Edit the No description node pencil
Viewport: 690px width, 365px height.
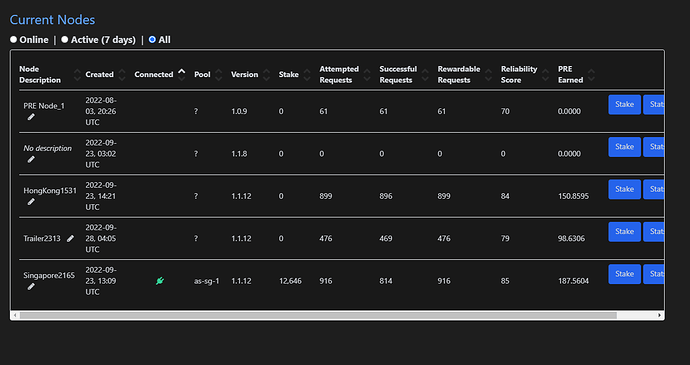pyautogui.click(x=31, y=159)
